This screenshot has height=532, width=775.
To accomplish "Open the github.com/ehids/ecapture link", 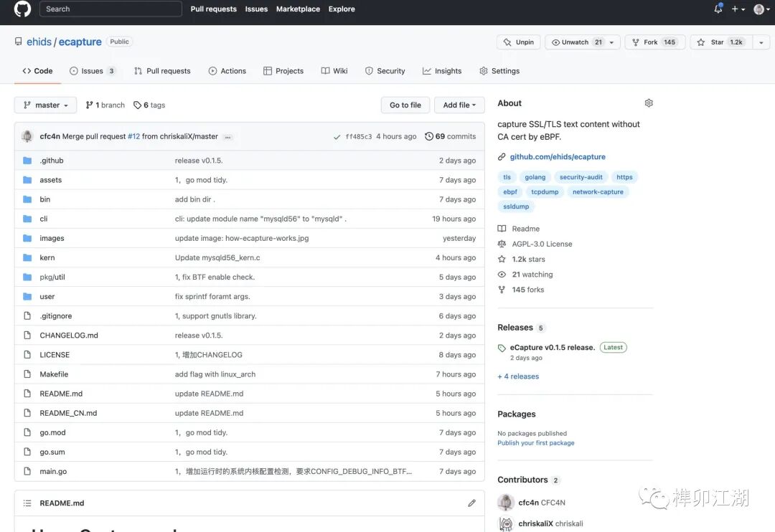I will tap(558, 156).
